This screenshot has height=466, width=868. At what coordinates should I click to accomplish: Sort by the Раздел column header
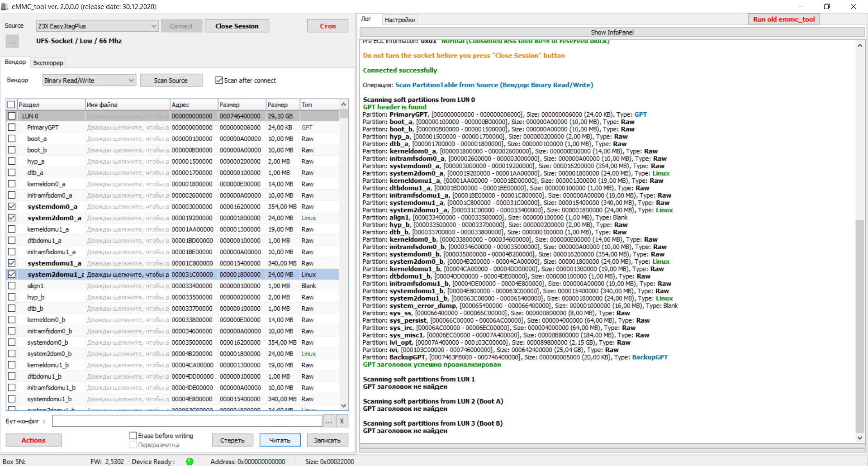pos(51,105)
